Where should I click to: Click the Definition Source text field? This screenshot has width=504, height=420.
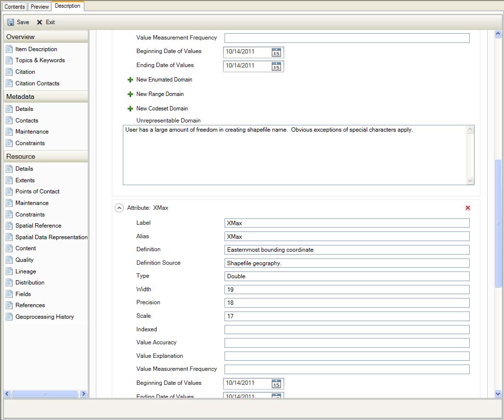pos(346,263)
